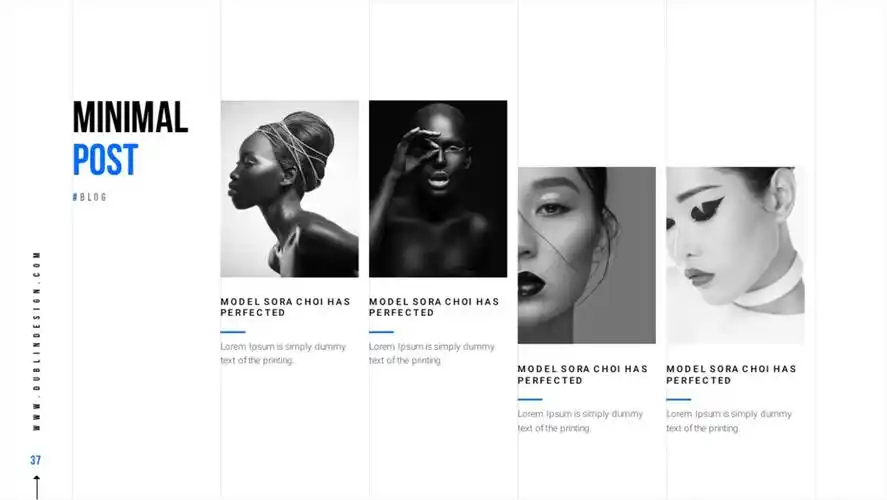887x500 pixels.
Task: Click the MINIMAL heading text
Action: coord(130,118)
